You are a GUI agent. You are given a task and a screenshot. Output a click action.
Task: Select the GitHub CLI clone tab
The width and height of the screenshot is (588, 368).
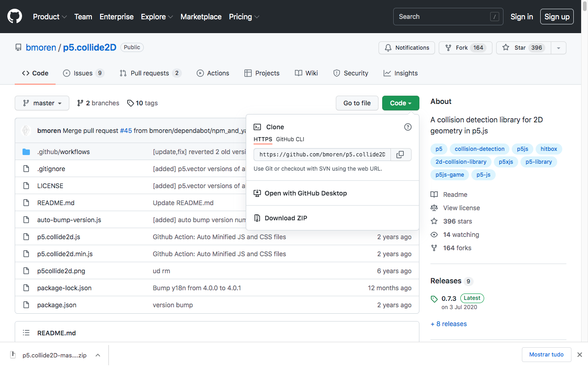(x=290, y=139)
